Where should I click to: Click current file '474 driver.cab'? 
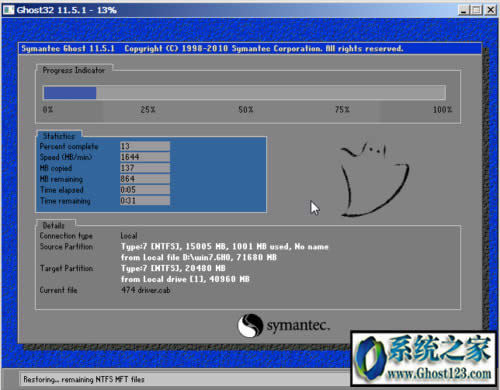click(x=146, y=290)
